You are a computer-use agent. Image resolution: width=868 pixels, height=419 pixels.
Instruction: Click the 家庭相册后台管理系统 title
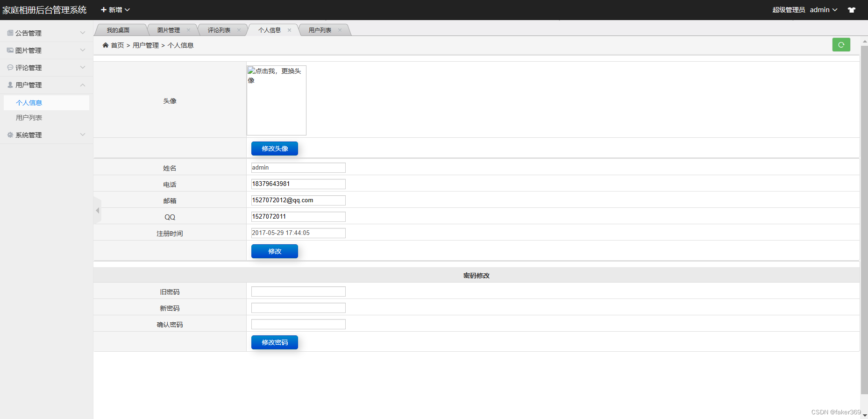pos(44,10)
